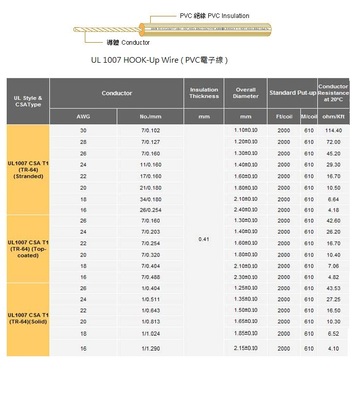The image size is (360, 403).
Task: Click conductor value 26/0.254
Action: click(151, 210)
